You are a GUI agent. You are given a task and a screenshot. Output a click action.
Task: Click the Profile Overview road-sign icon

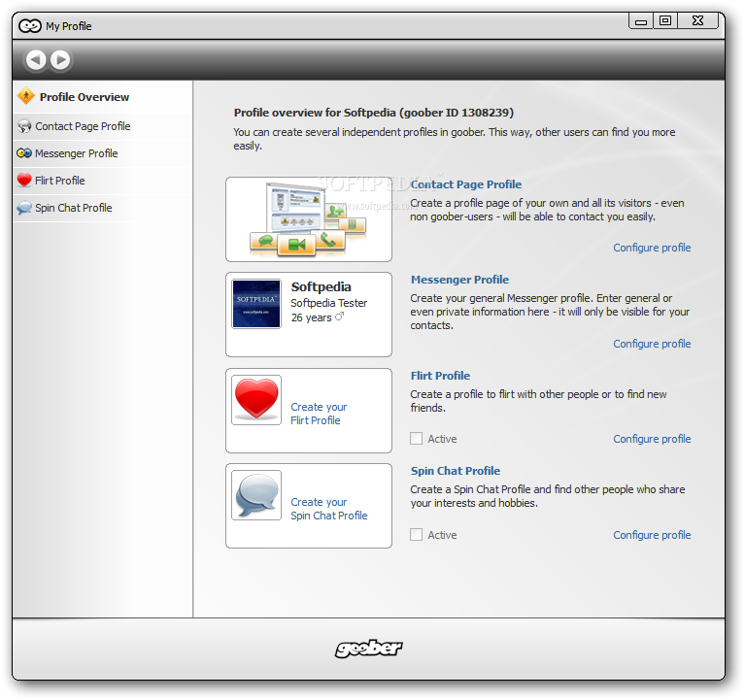pyautogui.click(x=26, y=96)
